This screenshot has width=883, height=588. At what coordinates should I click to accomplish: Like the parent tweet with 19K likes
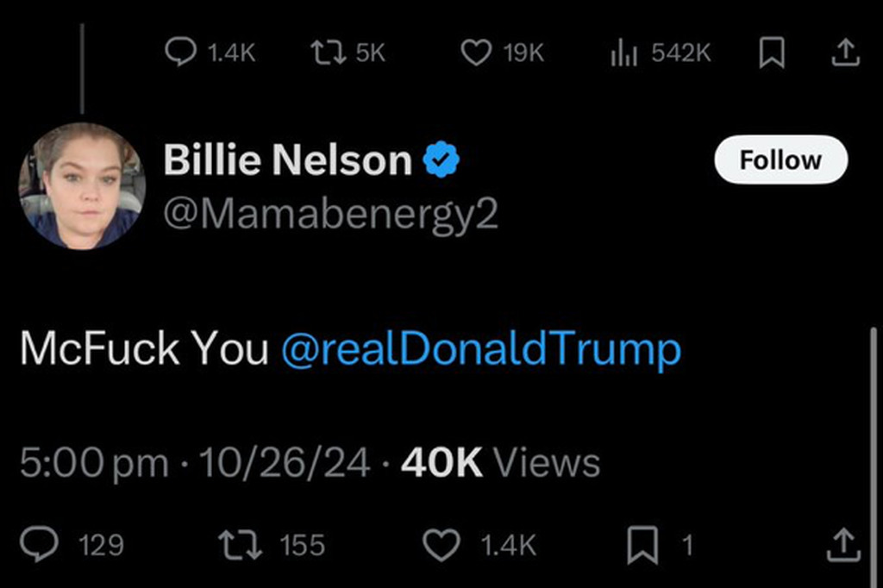click(x=475, y=53)
